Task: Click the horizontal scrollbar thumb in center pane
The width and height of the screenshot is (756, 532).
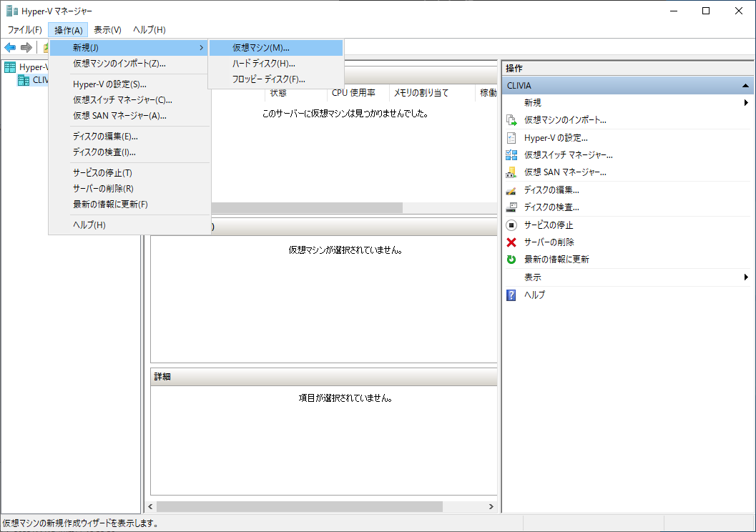Action: point(300,506)
